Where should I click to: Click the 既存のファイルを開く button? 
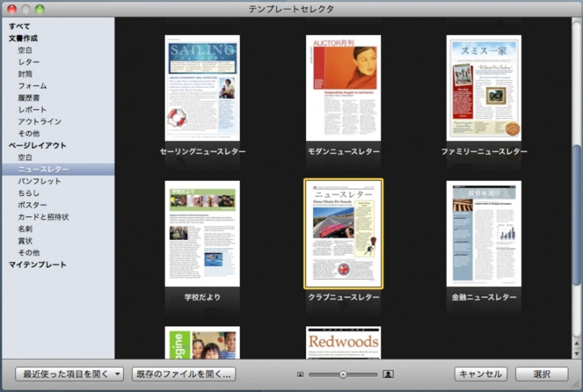(x=184, y=374)
